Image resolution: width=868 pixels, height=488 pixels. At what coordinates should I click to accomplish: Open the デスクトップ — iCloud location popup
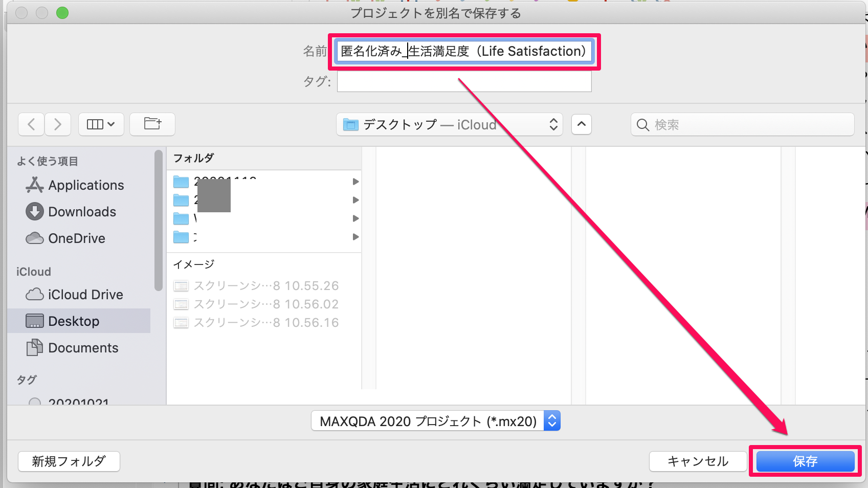[449, 124]
